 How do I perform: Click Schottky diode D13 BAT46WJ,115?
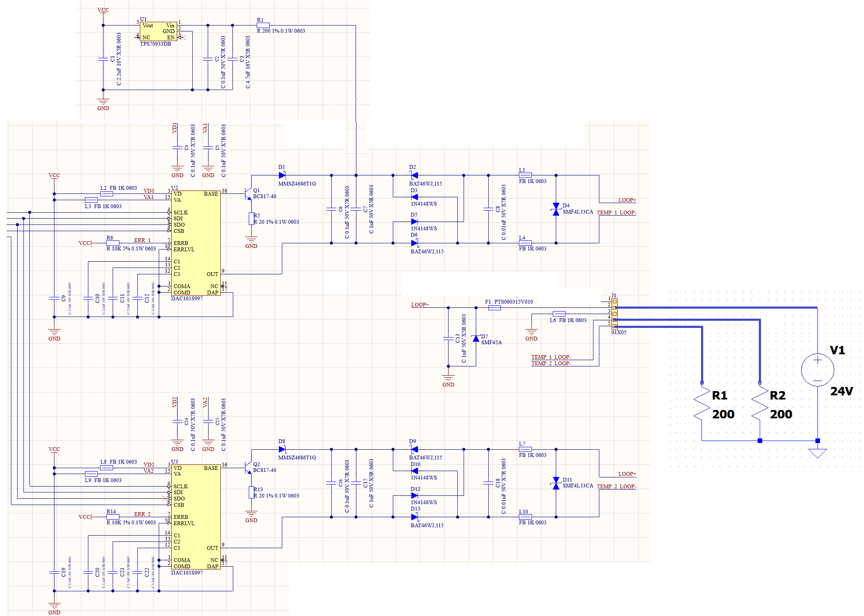coord(414,517)
